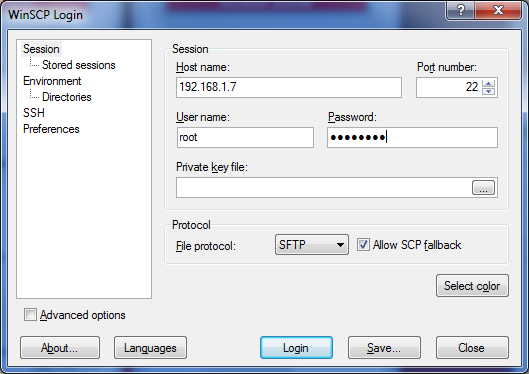Open the File protocol SFTP dropdown
This screenshot has width=529, height=374.
312,244
